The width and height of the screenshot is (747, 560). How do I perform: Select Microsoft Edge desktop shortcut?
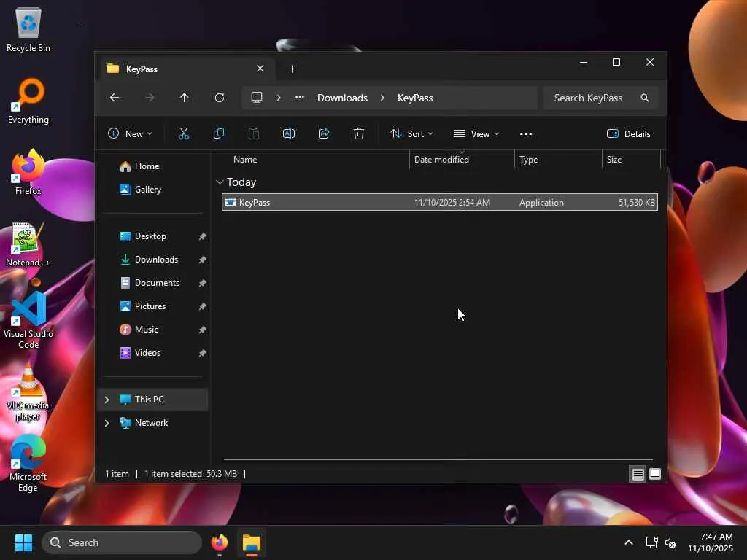tap(28, 464)
